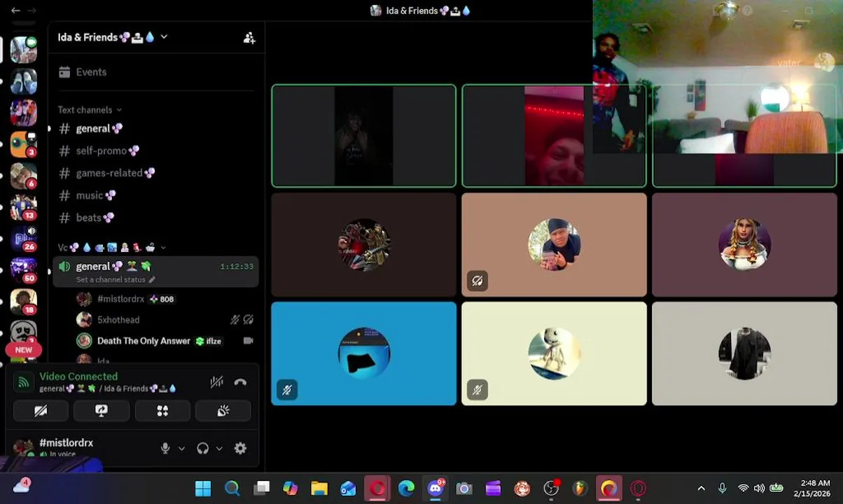Viewport: 843px width, 504px height.
Task: Click the Discord icon in the taskbar
Action: pyautogui.click(x=436, y=488)
